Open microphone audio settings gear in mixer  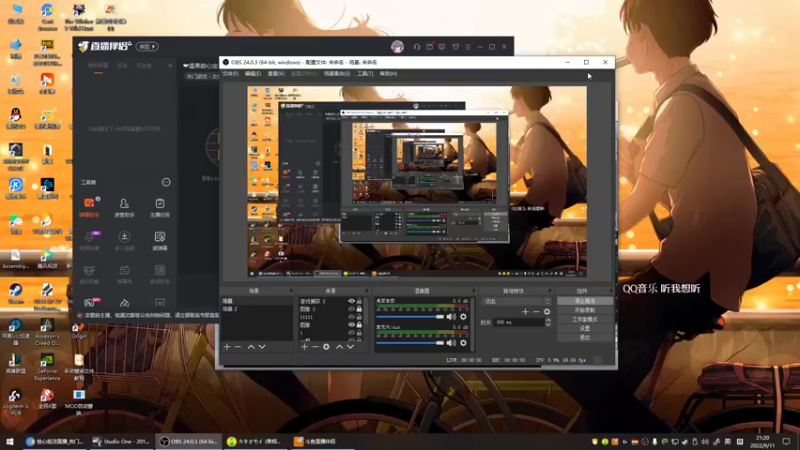[463, 343]
